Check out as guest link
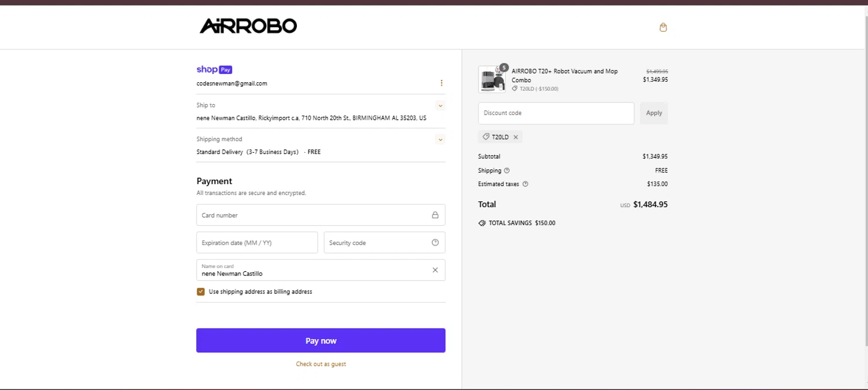The width and height of the screenshot is (868, 390). (321, 364)
